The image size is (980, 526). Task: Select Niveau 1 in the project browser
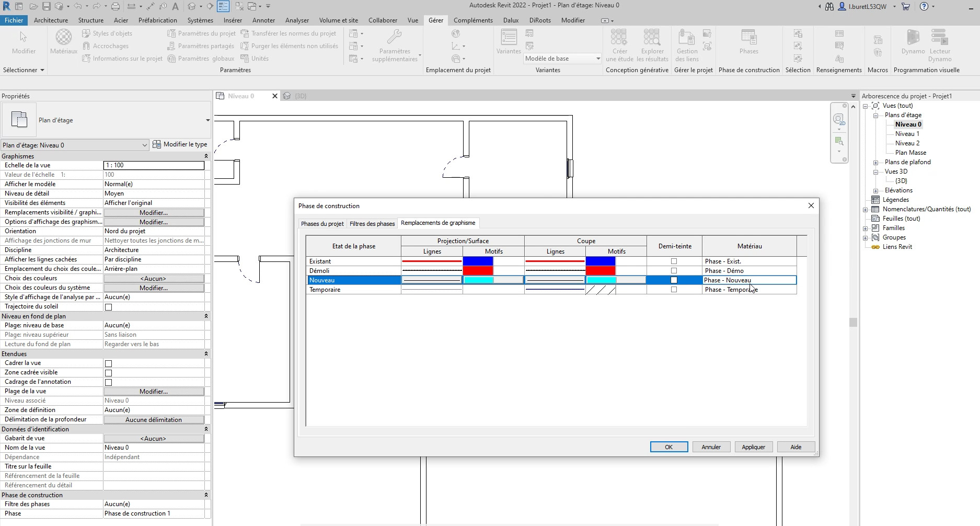907,134
